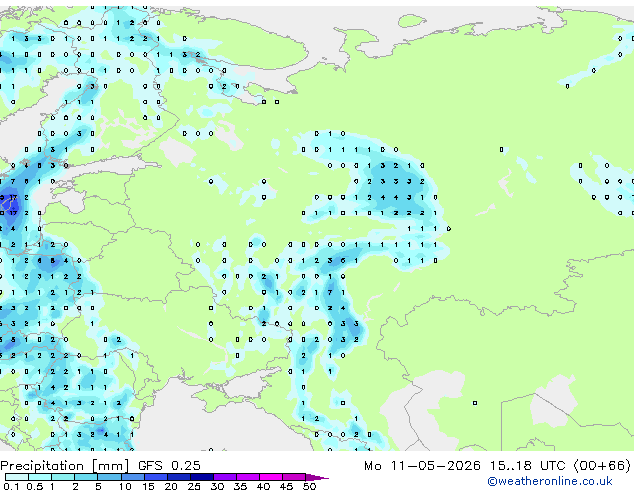The image size is (634, 490).
Task: Pick the 25–30 mm dark navy swatch
Action: 202,477
